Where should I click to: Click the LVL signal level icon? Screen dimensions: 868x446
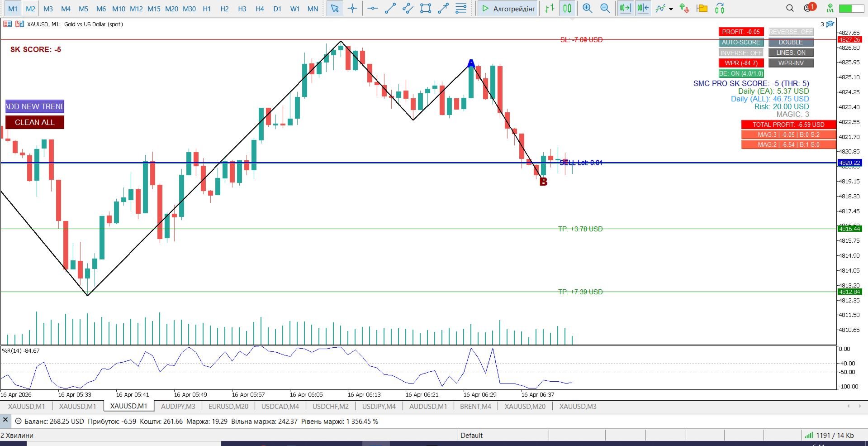830,8
